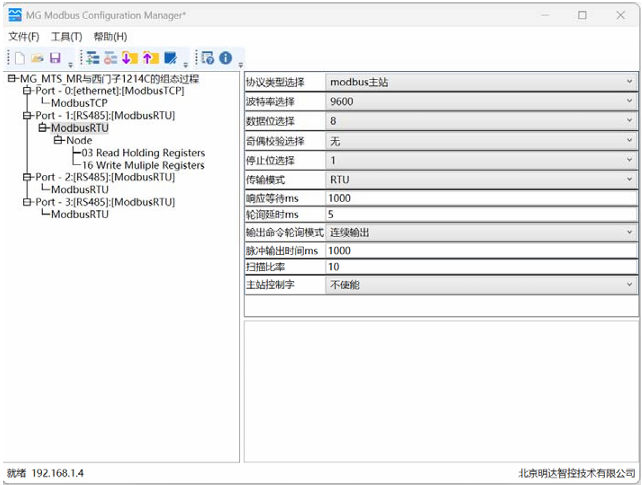Open the 协议类型选择 modbus主站 dropdown

tap(481, 81)
